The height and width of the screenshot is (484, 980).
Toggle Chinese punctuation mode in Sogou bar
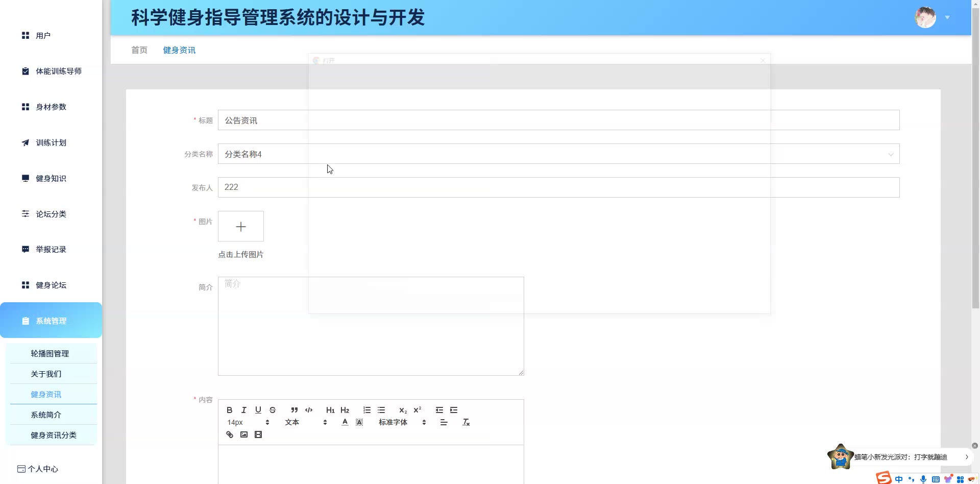coord(911,479)
